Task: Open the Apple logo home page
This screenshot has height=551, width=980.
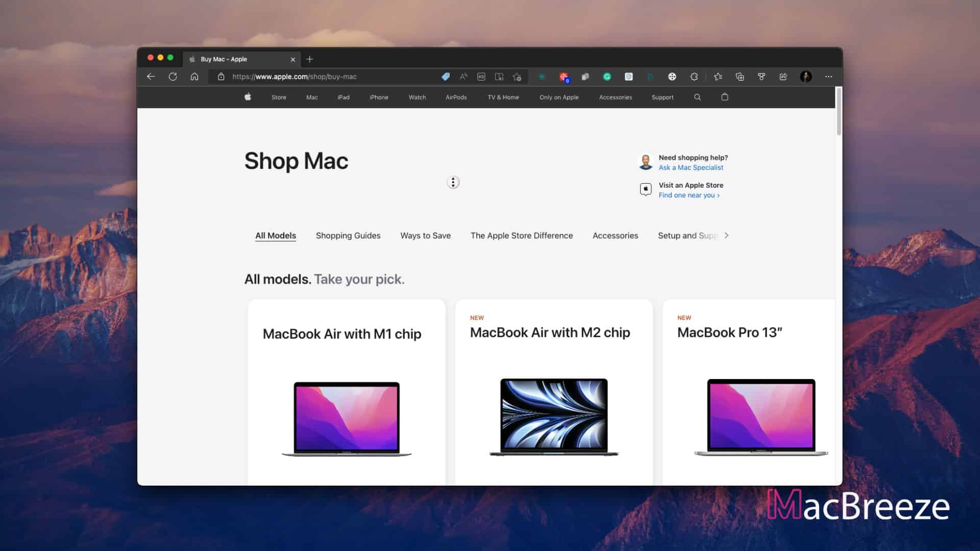Action: (248, 97)
